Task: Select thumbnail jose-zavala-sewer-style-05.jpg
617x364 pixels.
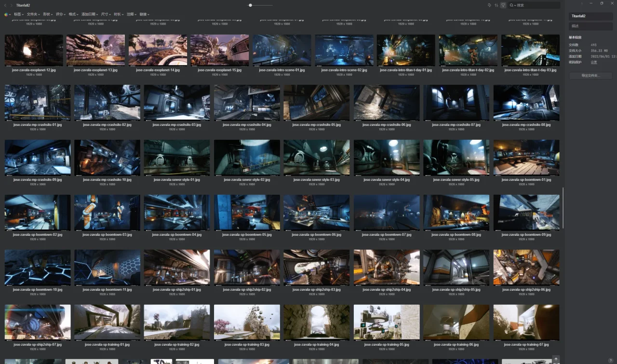Action: point(456,158)
